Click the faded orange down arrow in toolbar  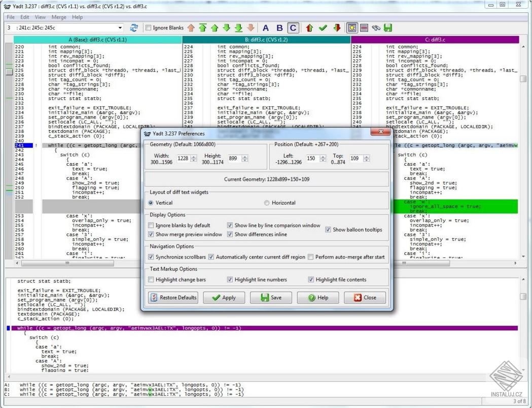coord(251,28)
